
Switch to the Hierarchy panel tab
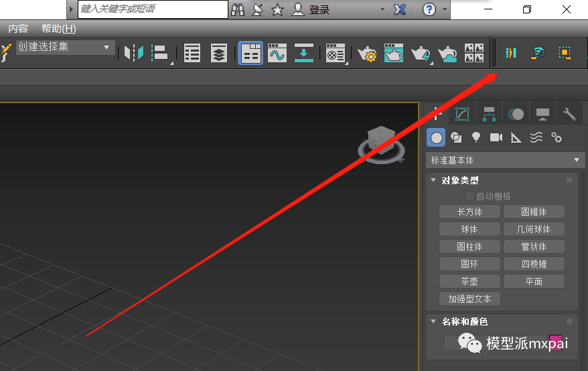[x=489, y=114]
